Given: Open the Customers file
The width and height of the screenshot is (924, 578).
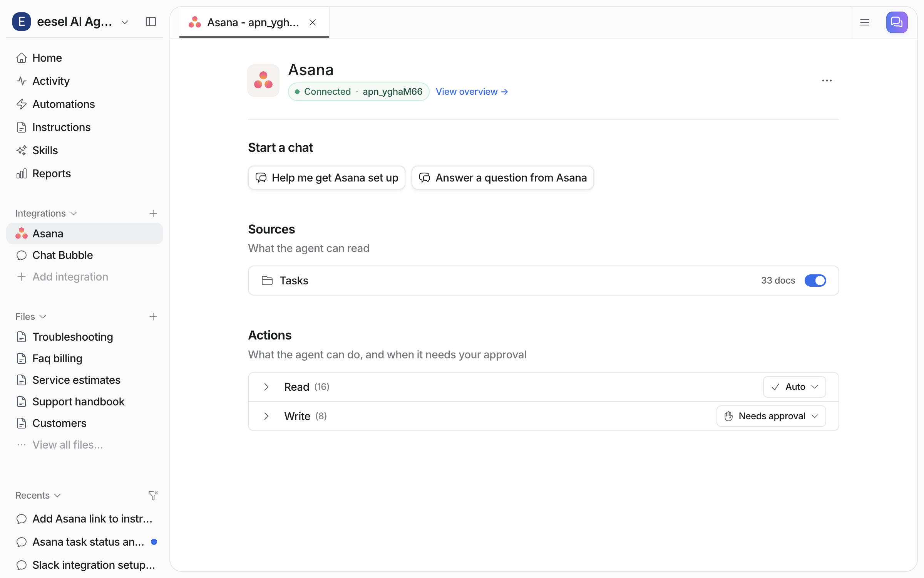Looking at the screenshot, I should pyautogui.click(x=85, y=423).
